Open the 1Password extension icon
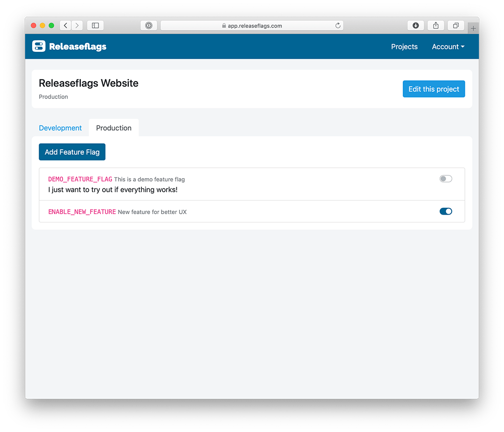Viewport: 504px width, 432px height. point(149,25)
